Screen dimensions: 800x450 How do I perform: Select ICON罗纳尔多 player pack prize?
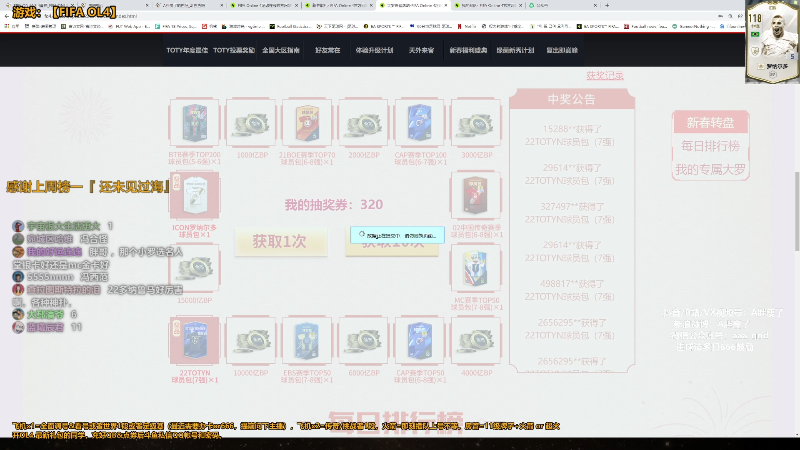tap(195, 195)
